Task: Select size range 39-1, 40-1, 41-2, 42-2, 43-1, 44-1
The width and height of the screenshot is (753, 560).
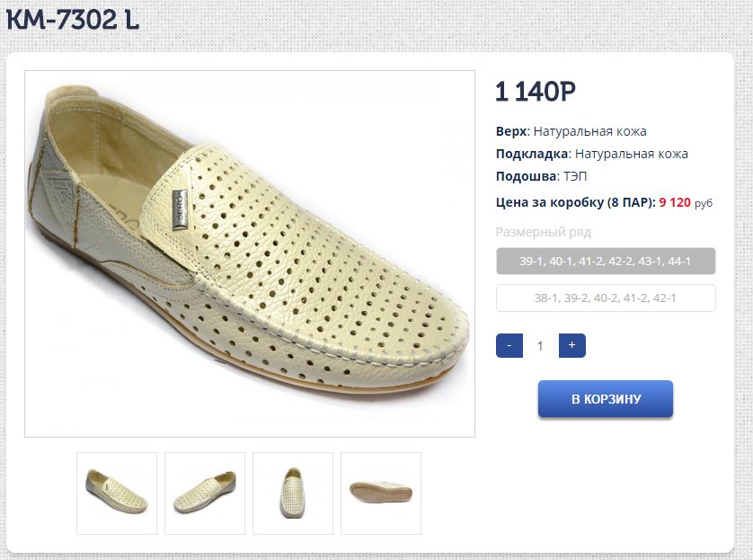Action: (x=606, y=261)
